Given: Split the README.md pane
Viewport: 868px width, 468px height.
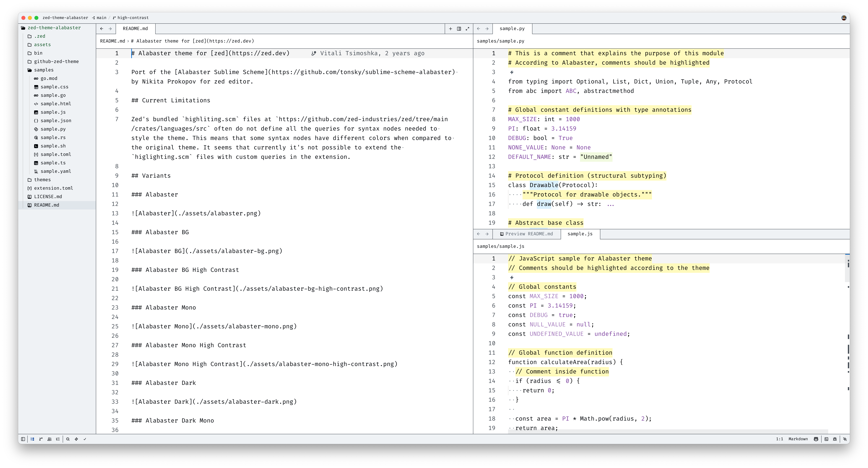Looking at the screenshot, I should (x=459, y=29).
